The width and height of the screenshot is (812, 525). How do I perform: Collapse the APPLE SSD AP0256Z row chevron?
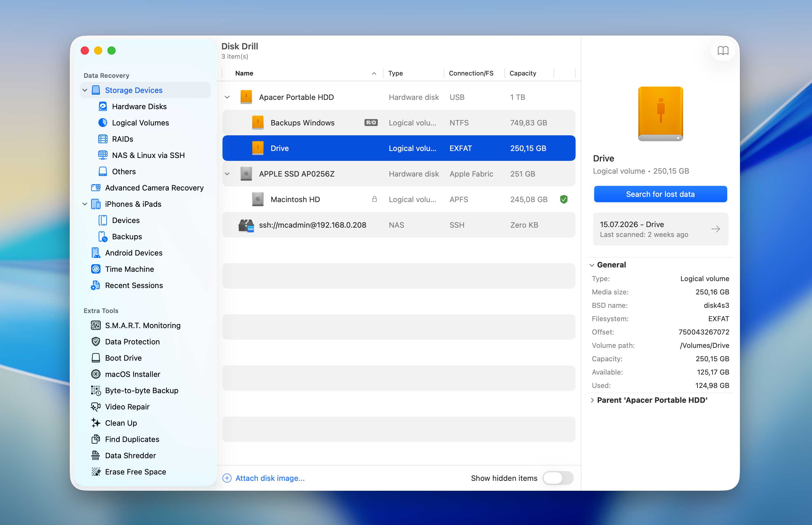[227, 174]
